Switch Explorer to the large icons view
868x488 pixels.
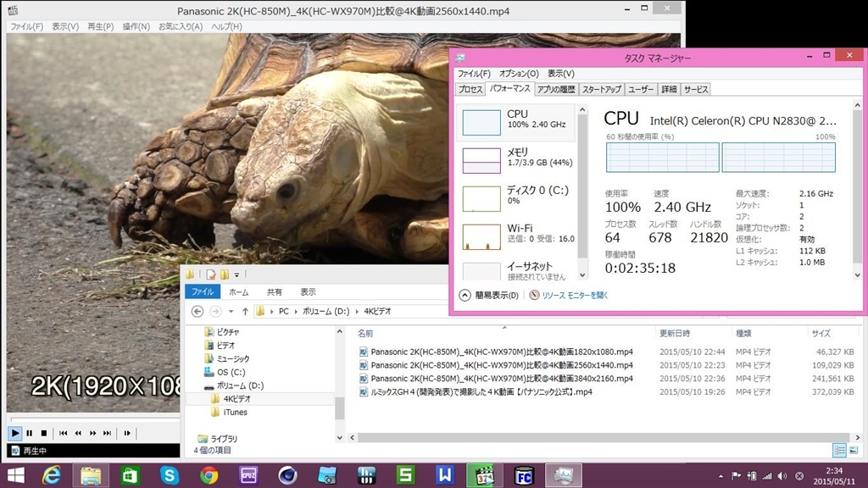tap(854, 450)
